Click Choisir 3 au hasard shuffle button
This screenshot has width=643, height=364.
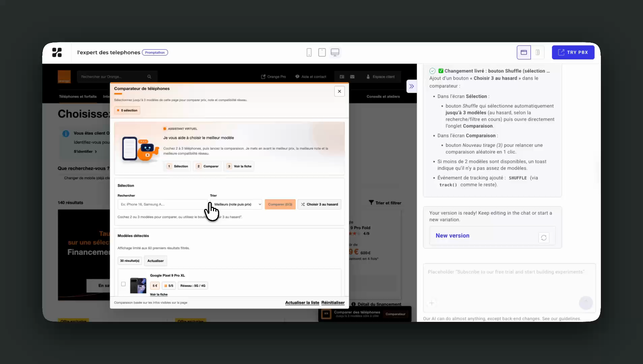pyautogui.click(x=319, y=204)
